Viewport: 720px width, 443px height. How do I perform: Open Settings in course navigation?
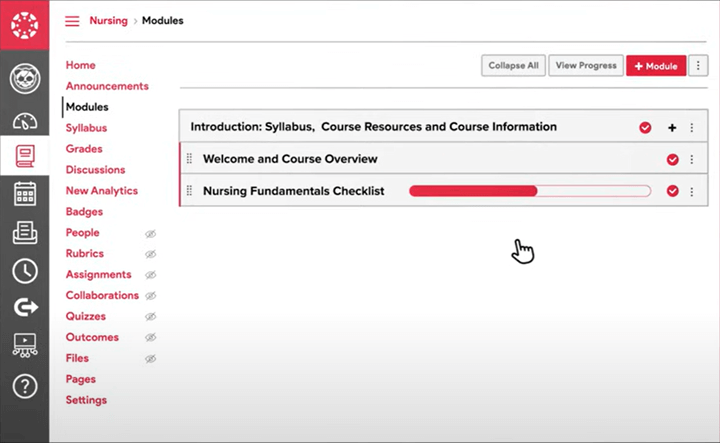pos(86,400)
